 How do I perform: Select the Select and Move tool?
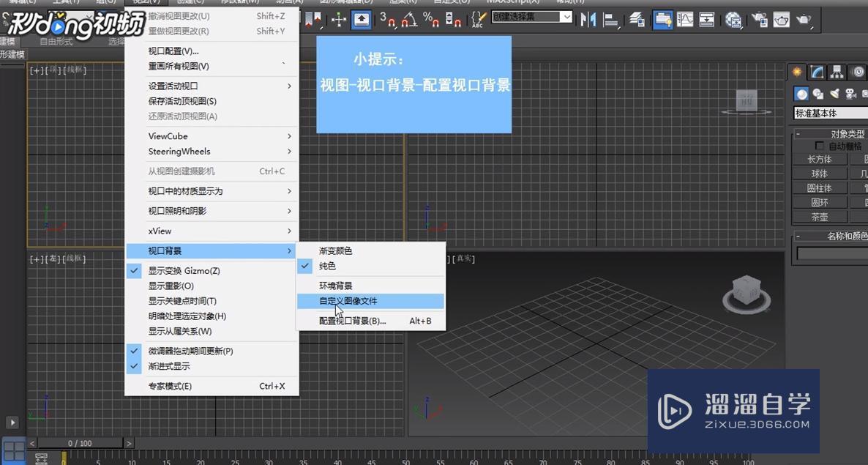tap(338, 20)
